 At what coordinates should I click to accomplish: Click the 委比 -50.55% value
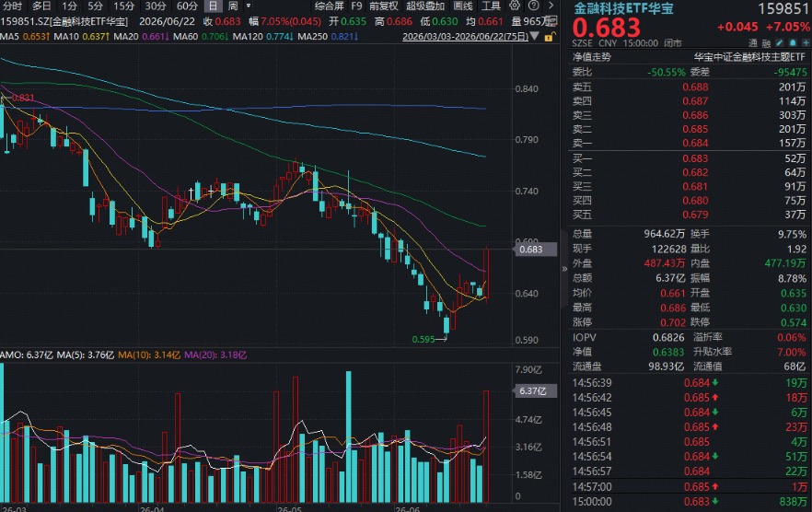pos(666,72)
